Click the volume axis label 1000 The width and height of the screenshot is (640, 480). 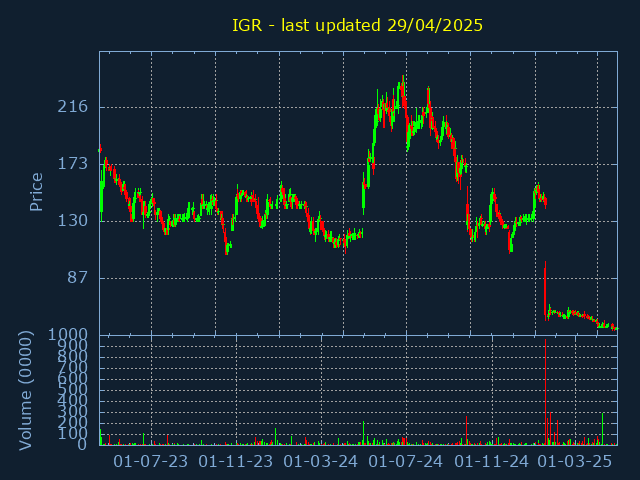[x=68, y=335]
